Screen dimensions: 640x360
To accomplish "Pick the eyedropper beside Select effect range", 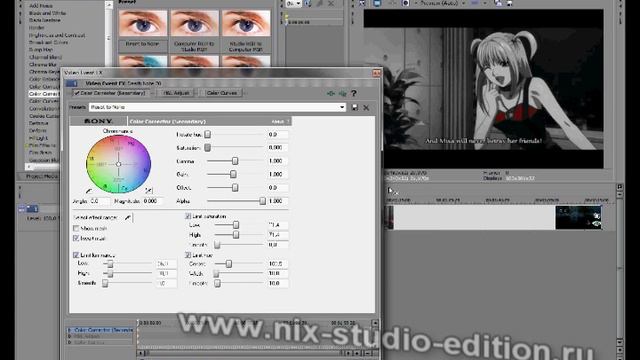I will (x=128, y=218).
